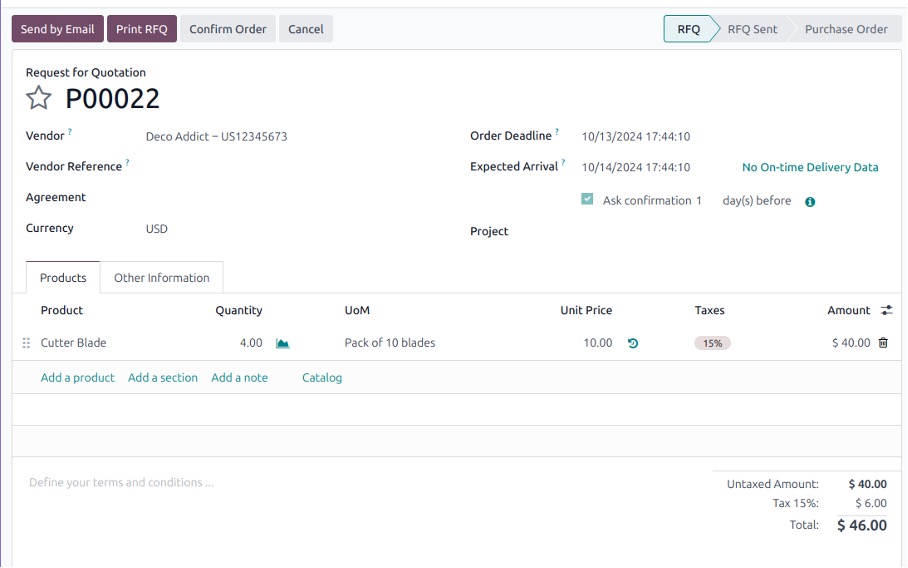Click Confirm Order button
The height and width of the screenshot is (568, 908).
point(228,29)
